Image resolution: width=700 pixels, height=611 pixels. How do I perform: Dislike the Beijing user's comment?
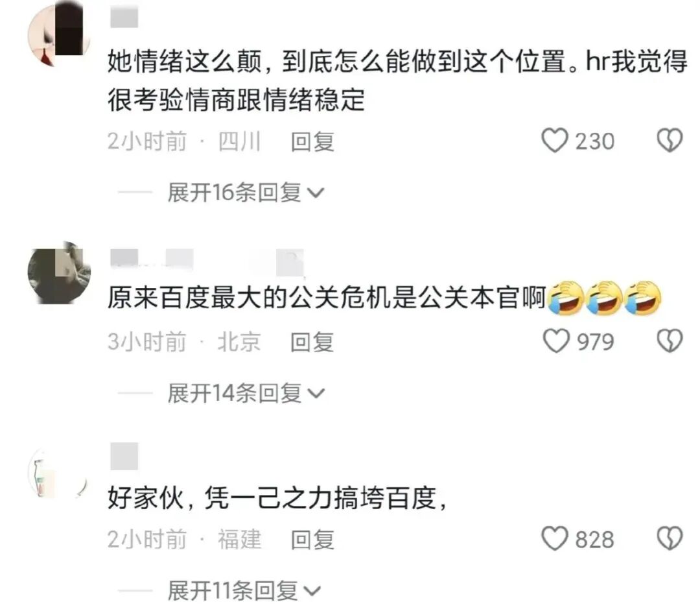pyautogui.click(x=670, y=341)
